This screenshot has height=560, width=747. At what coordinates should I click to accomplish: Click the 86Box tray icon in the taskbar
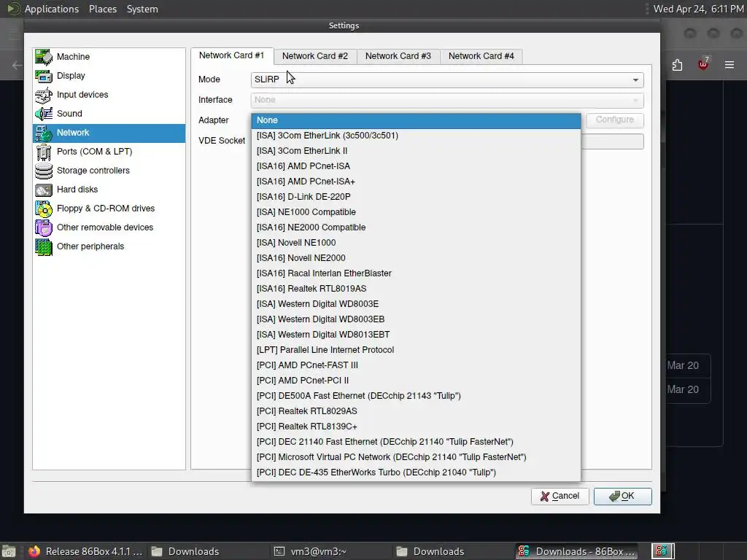click(662, 551)
